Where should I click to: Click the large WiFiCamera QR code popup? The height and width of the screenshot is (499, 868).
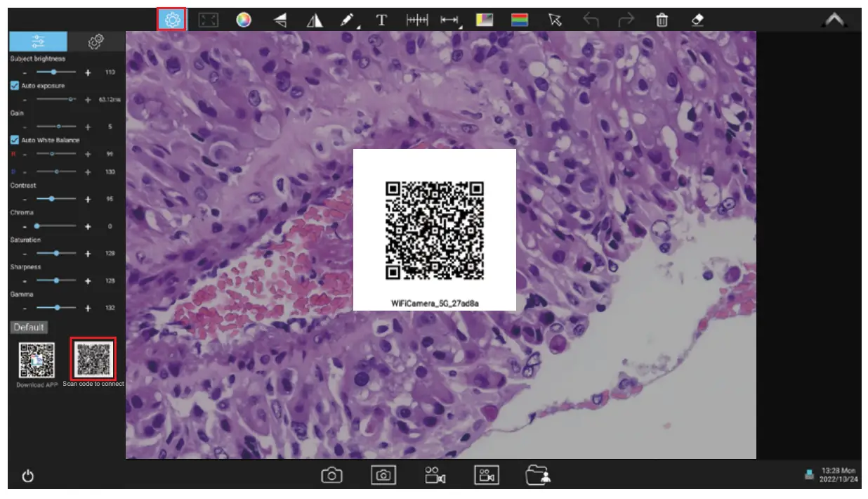coord(435,230)
